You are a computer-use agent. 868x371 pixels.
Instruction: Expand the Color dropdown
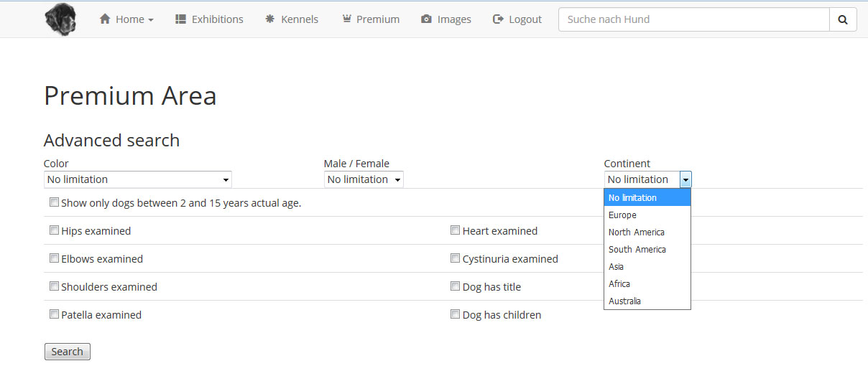pyautogui.click(x=138, y=179)
